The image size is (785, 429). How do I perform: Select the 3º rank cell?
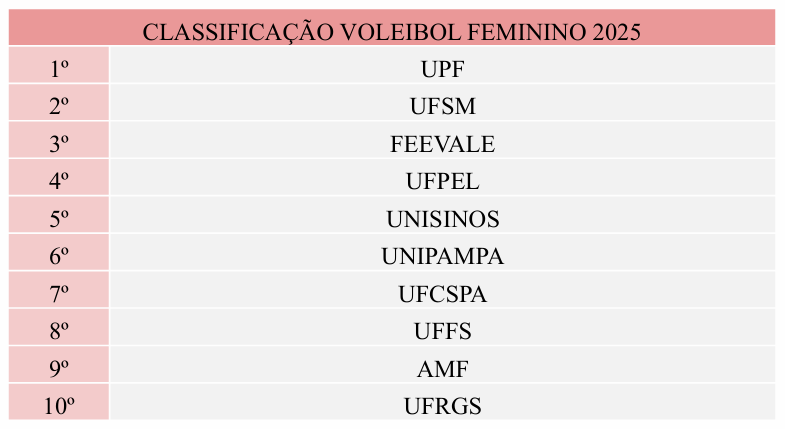coord(58,144)
